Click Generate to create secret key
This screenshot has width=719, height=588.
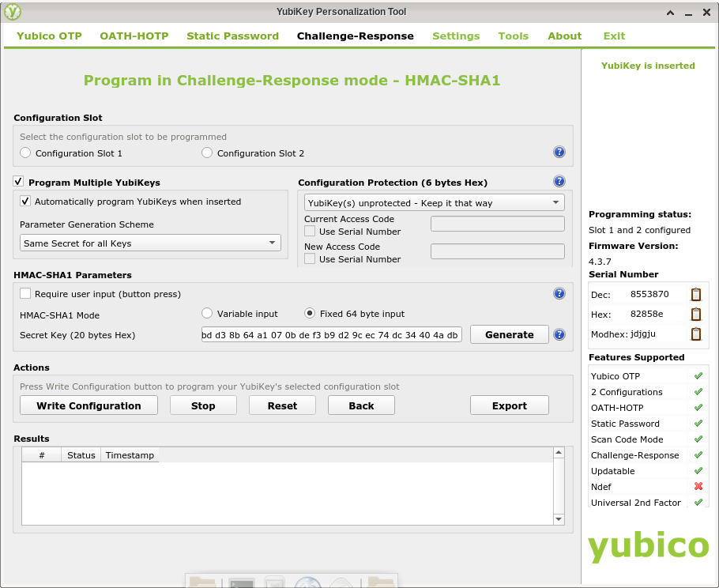(x=509, y=334)
